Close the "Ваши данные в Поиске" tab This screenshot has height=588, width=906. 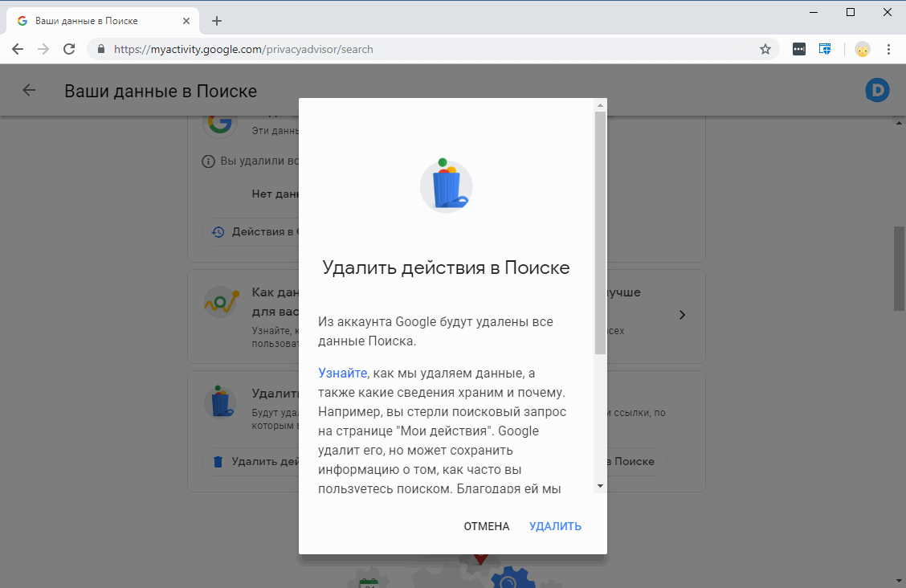coord(186,21)
